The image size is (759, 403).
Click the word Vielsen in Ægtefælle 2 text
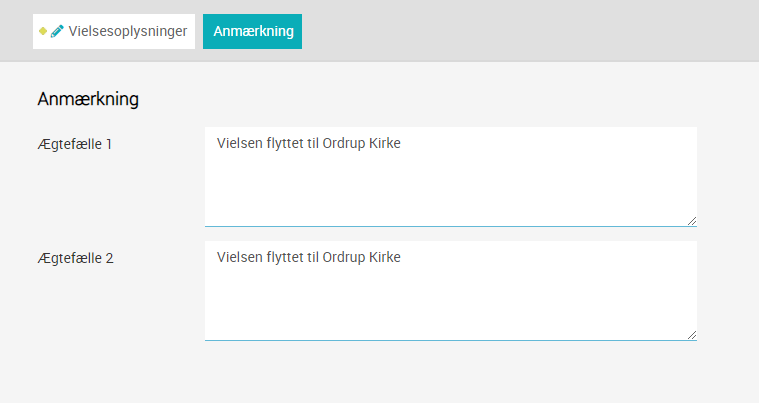(240, 257)
